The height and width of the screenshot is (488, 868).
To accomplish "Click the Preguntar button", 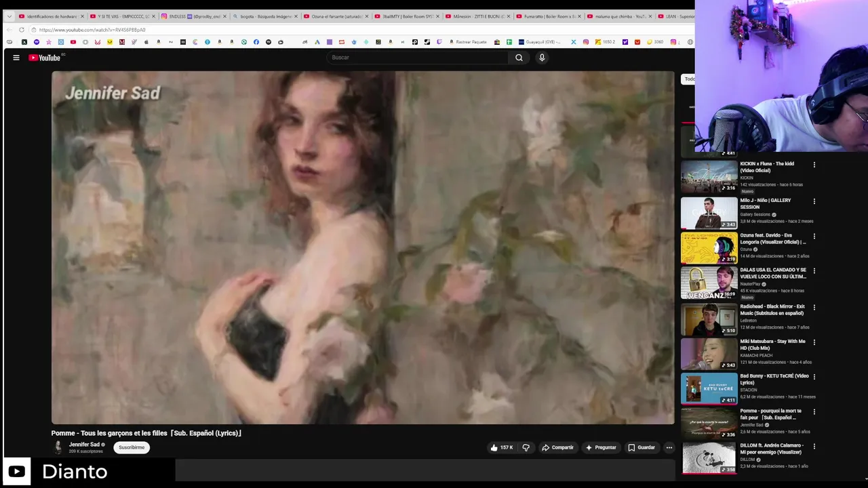I will (601, 447).
